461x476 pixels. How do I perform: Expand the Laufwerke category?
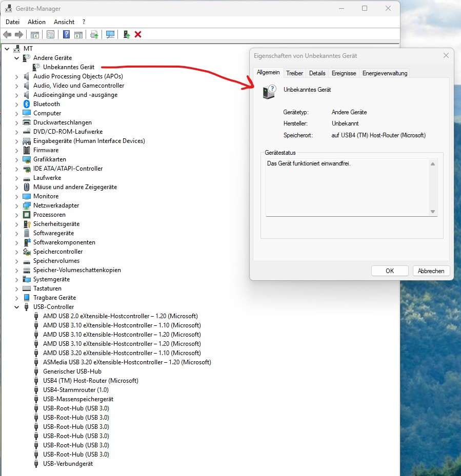(17, 178)
